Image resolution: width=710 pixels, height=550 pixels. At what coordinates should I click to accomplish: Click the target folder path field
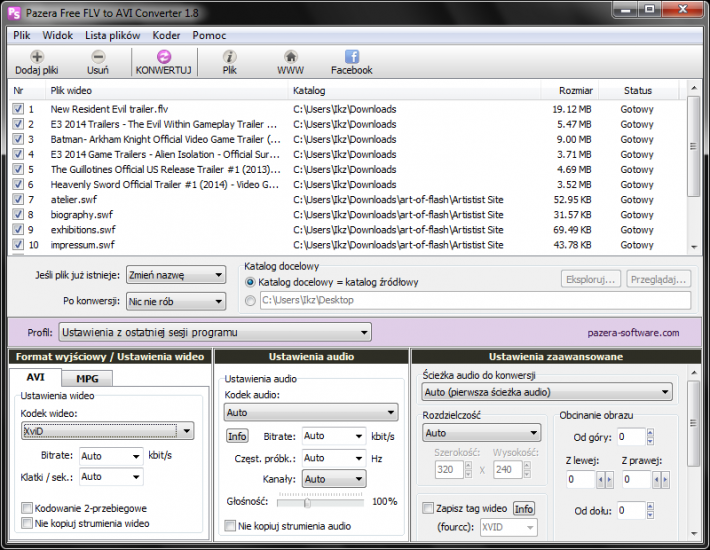[x=475, y=301]
